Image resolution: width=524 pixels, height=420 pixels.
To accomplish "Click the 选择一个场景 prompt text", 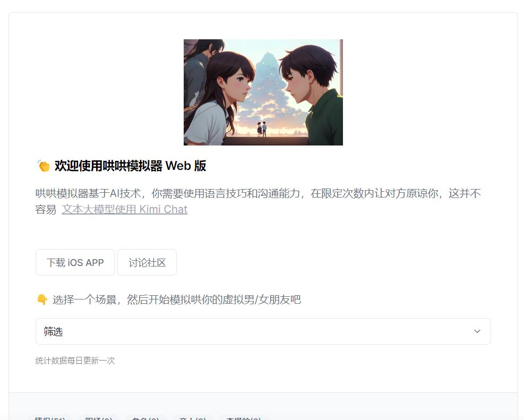I will point(177,299).
